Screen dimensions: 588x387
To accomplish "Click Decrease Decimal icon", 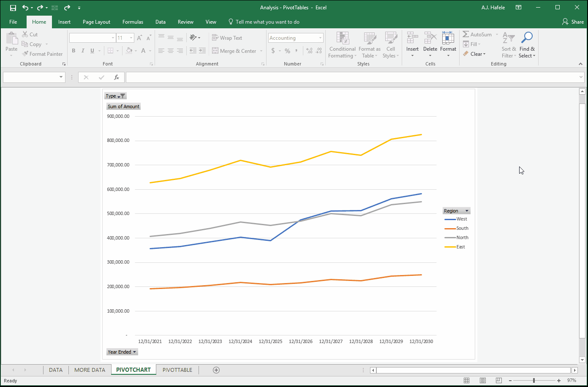I will [319, 51].
